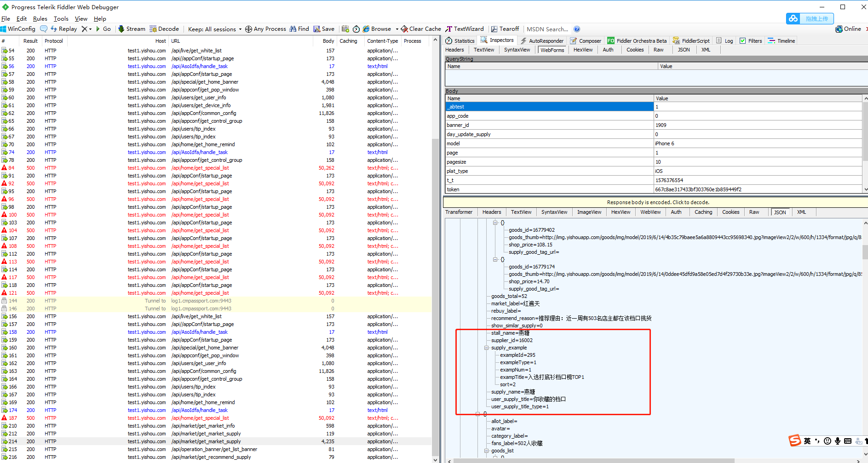Switch to the AutoResponder tab
Viewport: 868px width, 463px height.
click(x=542, y=41)
